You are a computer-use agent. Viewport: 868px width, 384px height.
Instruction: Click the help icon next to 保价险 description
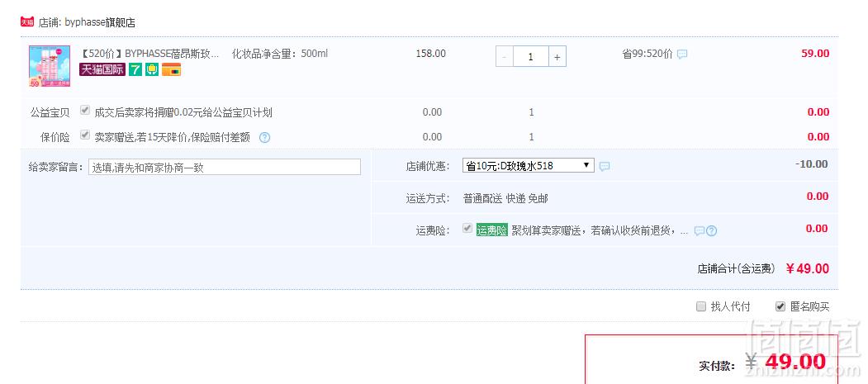(x=264, y=137)
